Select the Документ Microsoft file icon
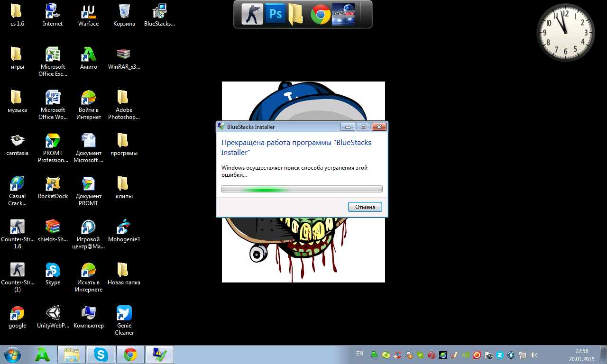 pos(89,148)
